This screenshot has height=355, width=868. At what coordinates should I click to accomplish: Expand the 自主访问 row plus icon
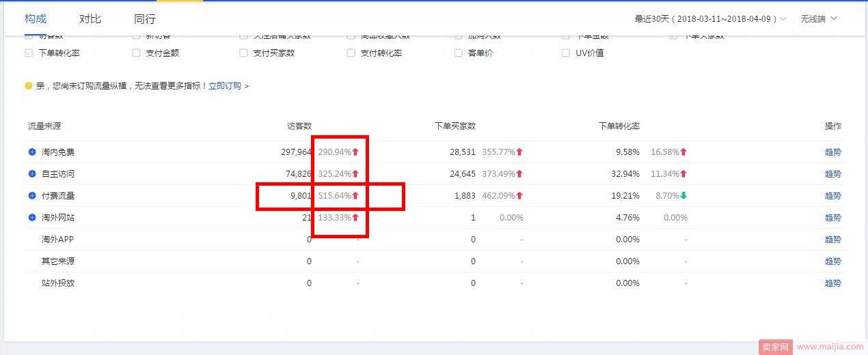31,174
